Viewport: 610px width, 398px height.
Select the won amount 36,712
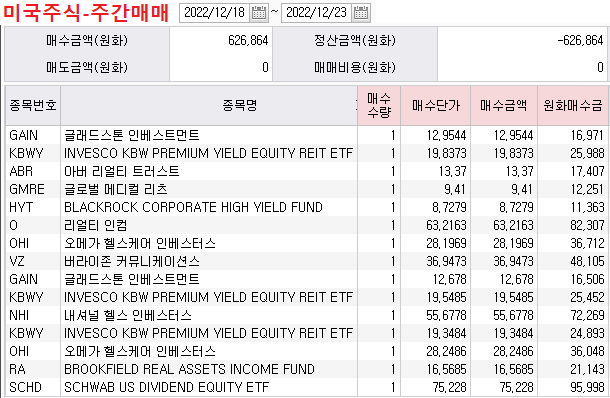[587, 243]
